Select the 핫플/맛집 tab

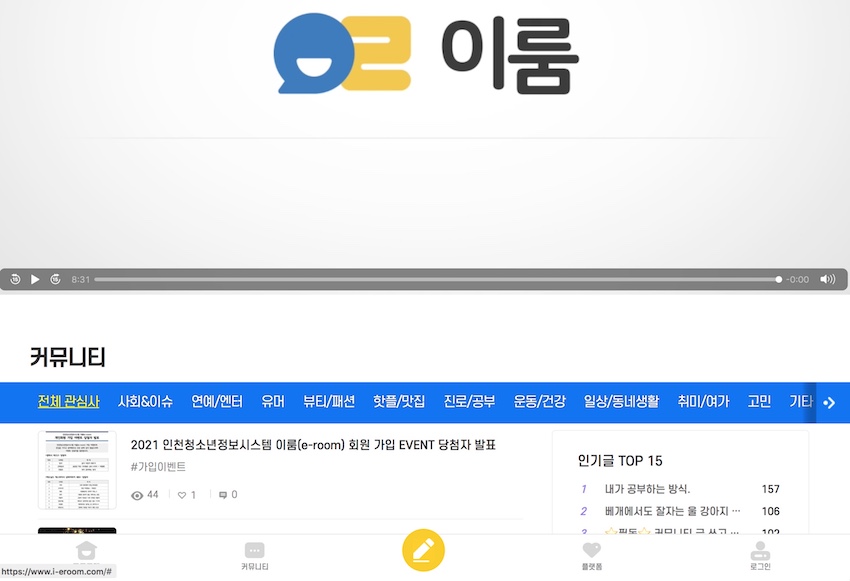tap(399, 402)
